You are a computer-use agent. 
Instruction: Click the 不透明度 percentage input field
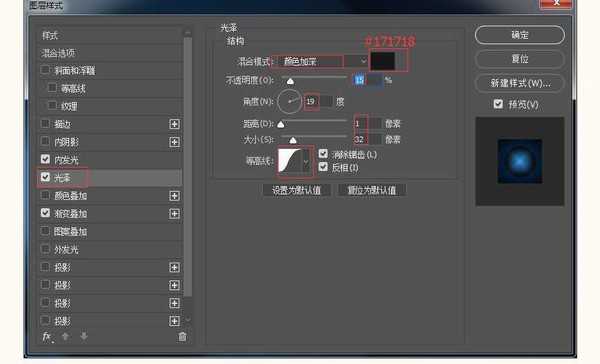tap(367, 80)
